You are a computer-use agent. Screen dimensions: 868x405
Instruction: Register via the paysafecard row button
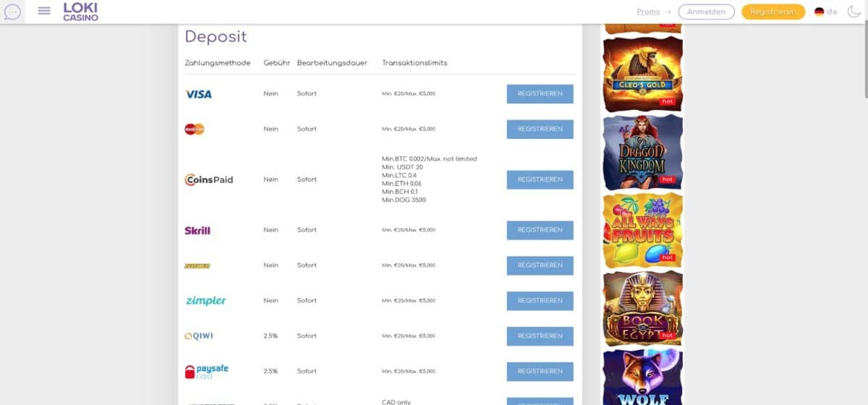pyautogui.click(x=540, y=372)
